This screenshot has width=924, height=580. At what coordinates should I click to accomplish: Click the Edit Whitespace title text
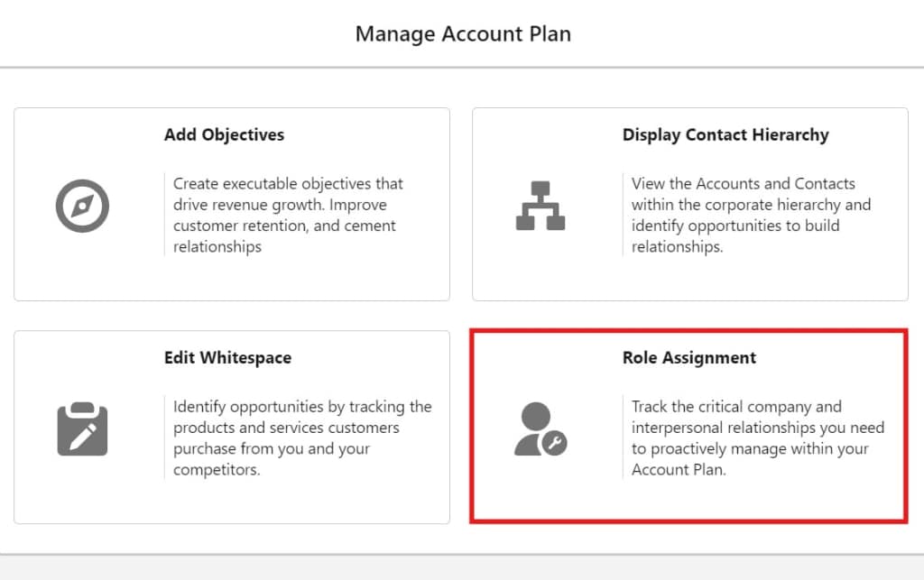click(227, 357)
